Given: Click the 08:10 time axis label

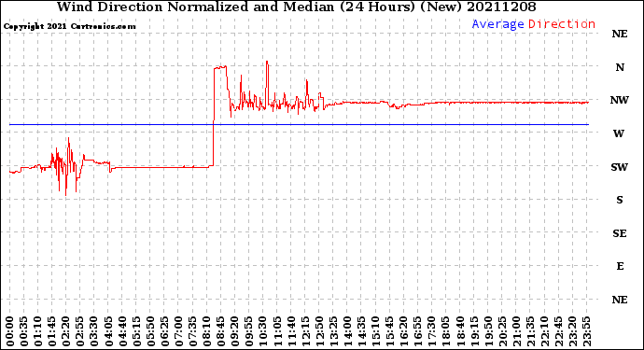Looking at the screenshot, I should [206, 331].
